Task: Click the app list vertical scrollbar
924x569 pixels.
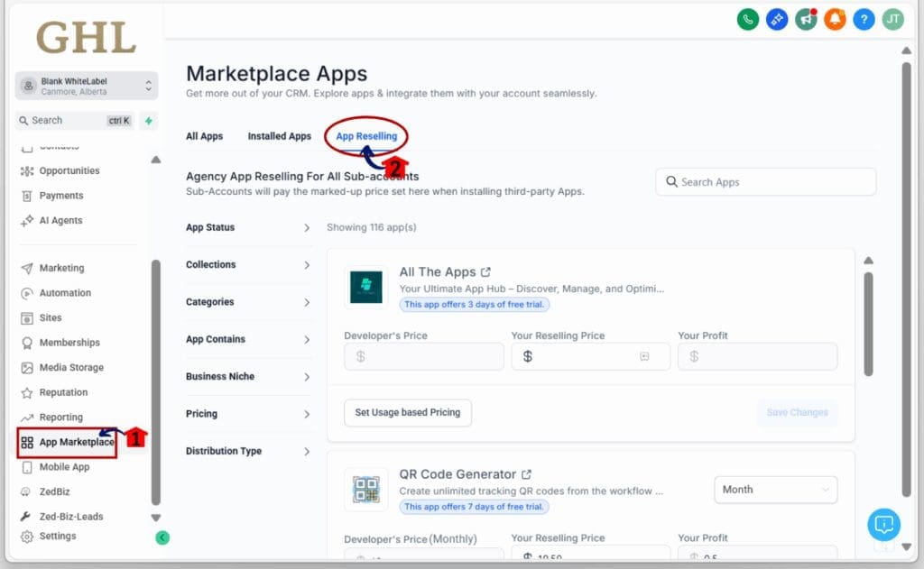Action: coord(868,325)
